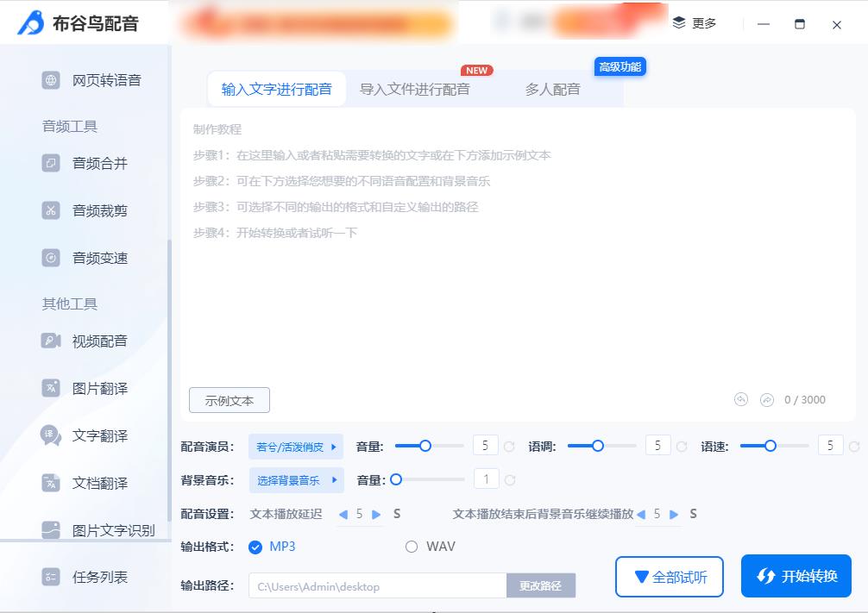
Task: Click the undo icon beside character count
Action: pyautogui.click(x=740, y=399)
